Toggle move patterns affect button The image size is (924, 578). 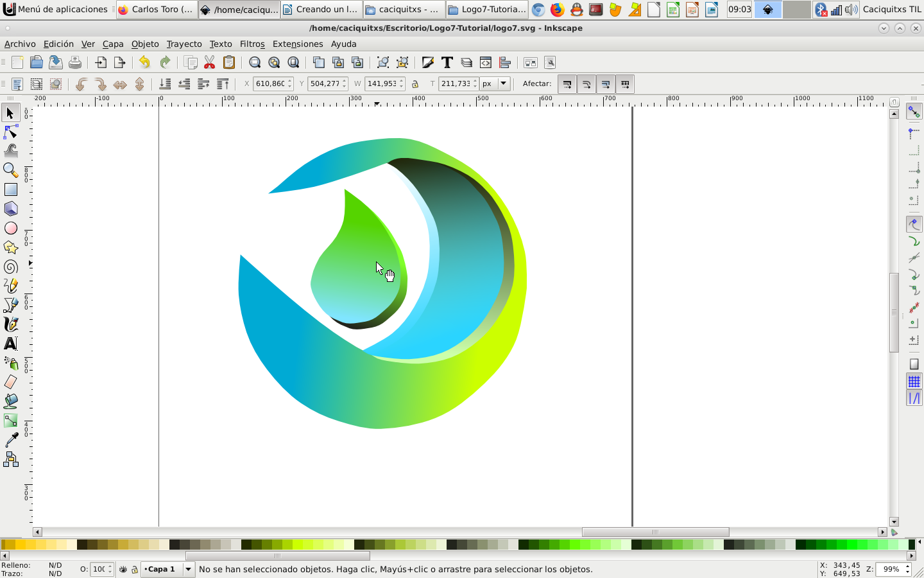[x=625, y=84]
